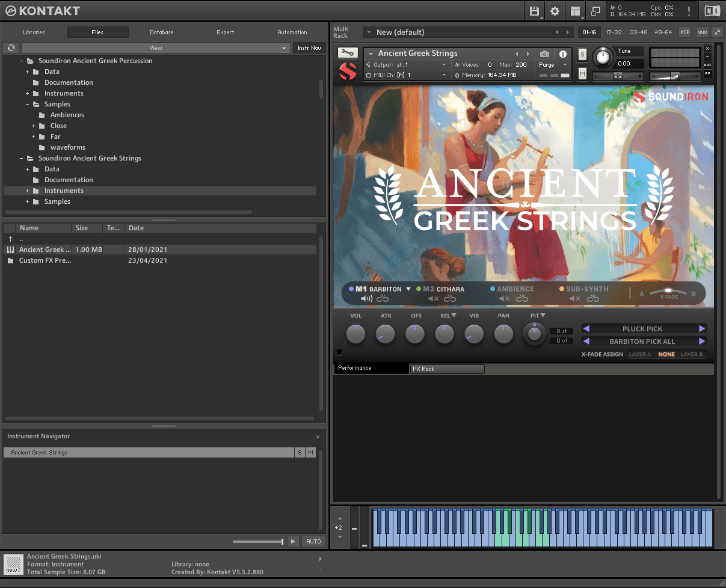
Task: Open the M1 Barbiton instrument dropdown arrow
Action: click(408, 289)
